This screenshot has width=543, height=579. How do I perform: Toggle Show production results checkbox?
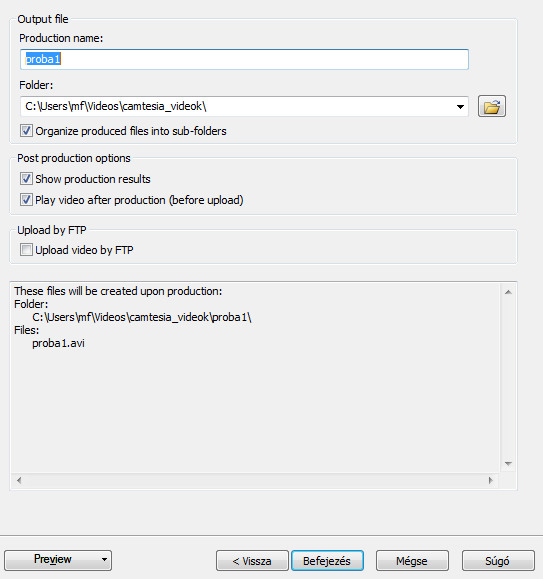tap(26, 179)
